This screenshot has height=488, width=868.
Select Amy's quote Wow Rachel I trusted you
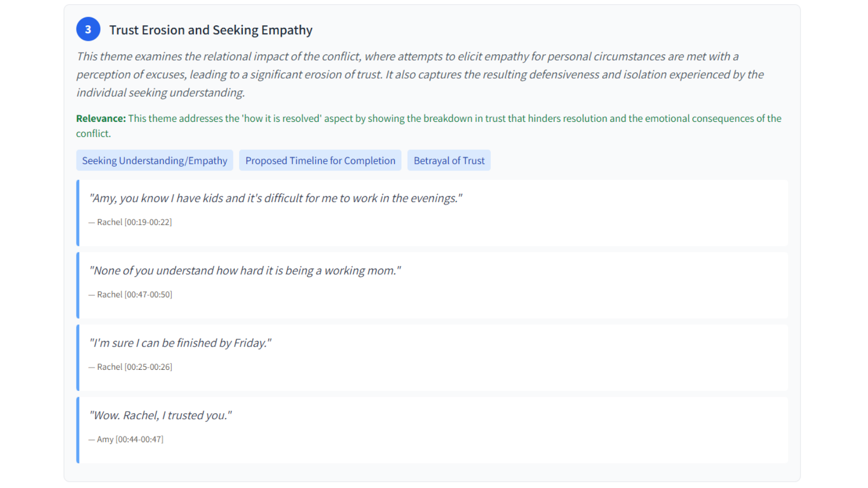[x=160, y=415]
